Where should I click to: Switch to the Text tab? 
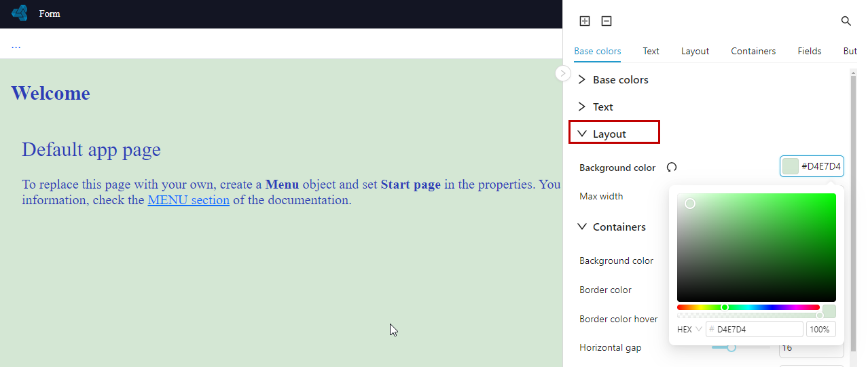tap(651, 51)
